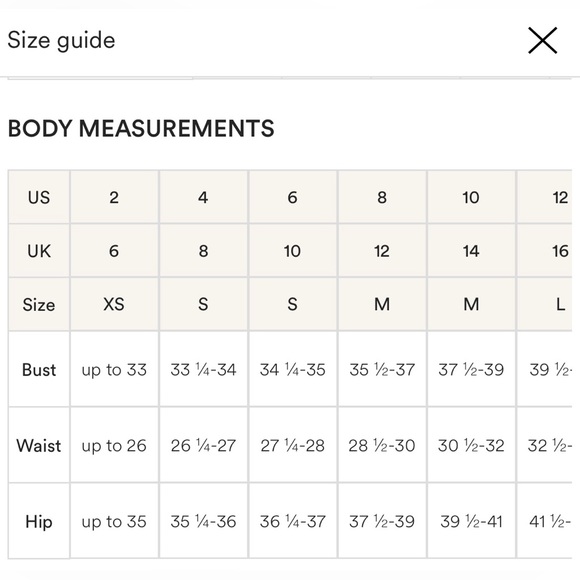
Task: Click the UK size 14 cell
Action: click(x=471, y=251)
